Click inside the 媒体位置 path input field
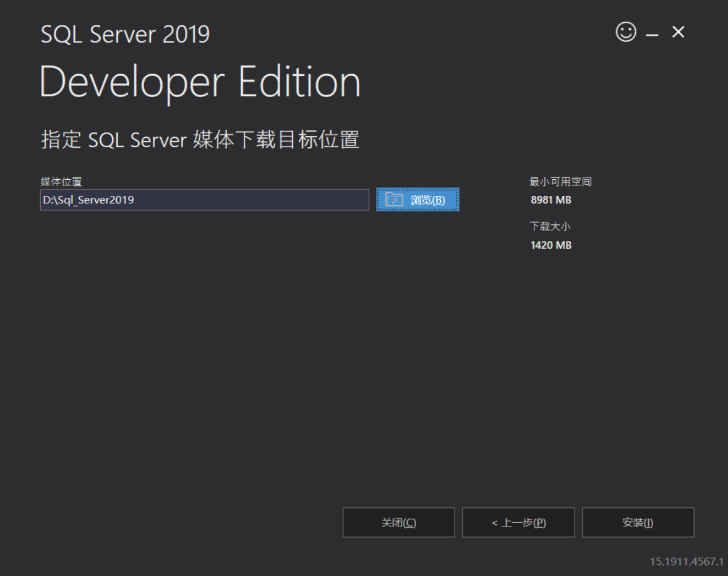The height and width of the screenshot is (576, 728). click(x=204, y=200)
